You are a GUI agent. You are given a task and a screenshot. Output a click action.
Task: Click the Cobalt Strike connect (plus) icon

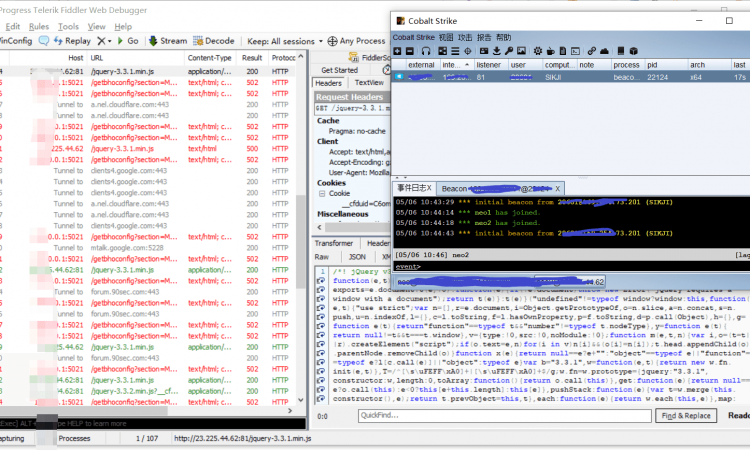click(x=397, y=51)
